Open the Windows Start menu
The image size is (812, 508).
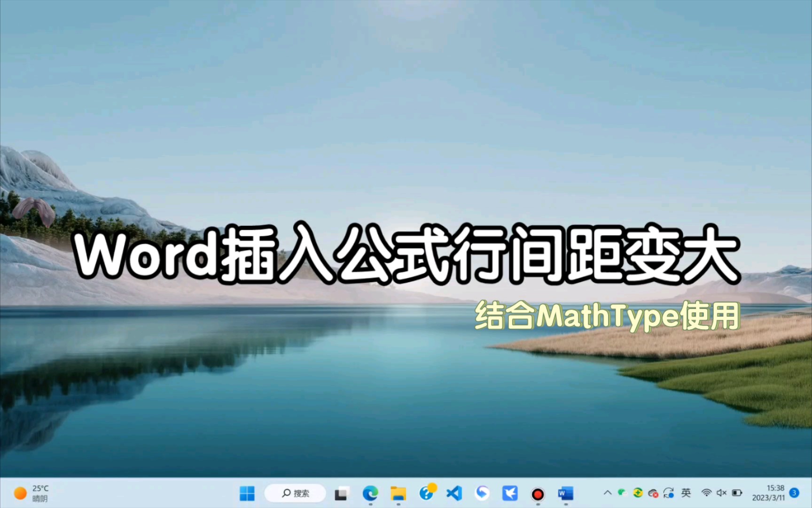pos(247,493)
